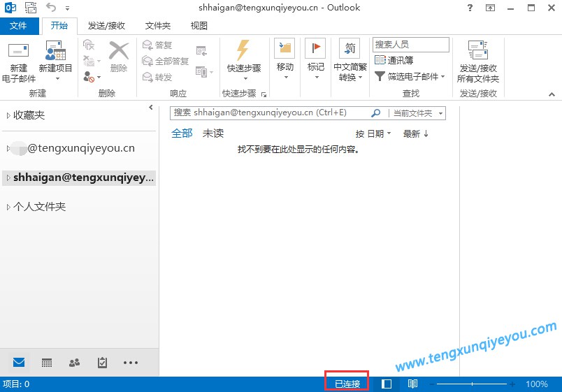
Task: Open Quick Steps dialog launcher
Action: pyautogui.click(x=264, y=94)
